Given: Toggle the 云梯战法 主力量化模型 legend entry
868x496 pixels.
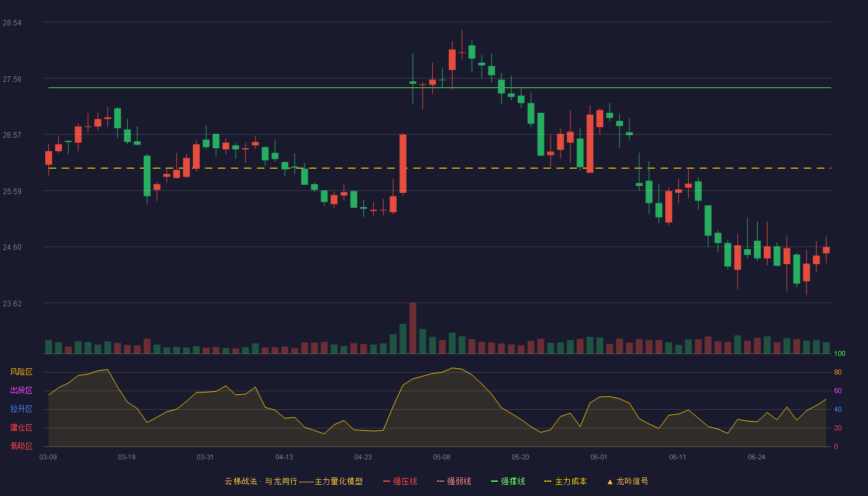Looking at the screenshot, I should point(293,481).
